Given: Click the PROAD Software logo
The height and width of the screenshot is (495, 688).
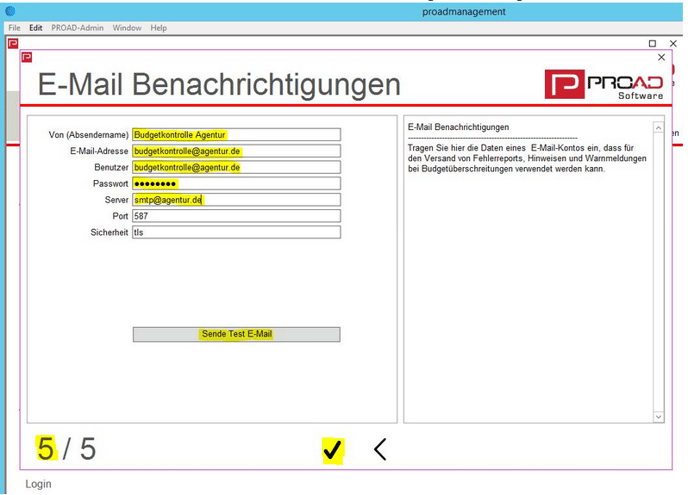Looking at the screenshot, I should tap(604, 84).
